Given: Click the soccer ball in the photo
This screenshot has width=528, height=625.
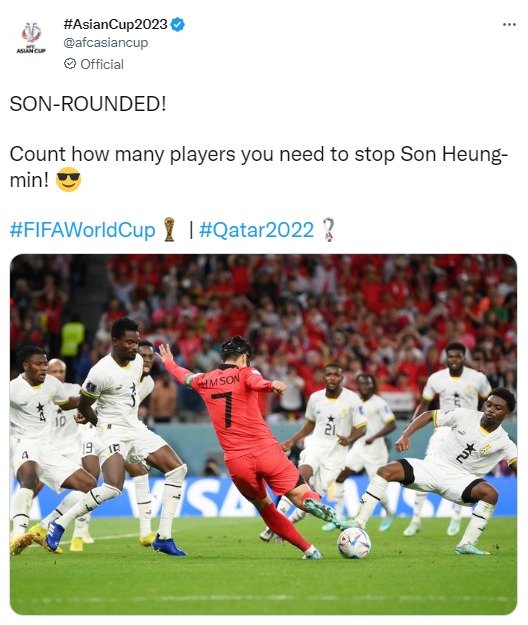Looking at the screenshot, I should (354, 542).
